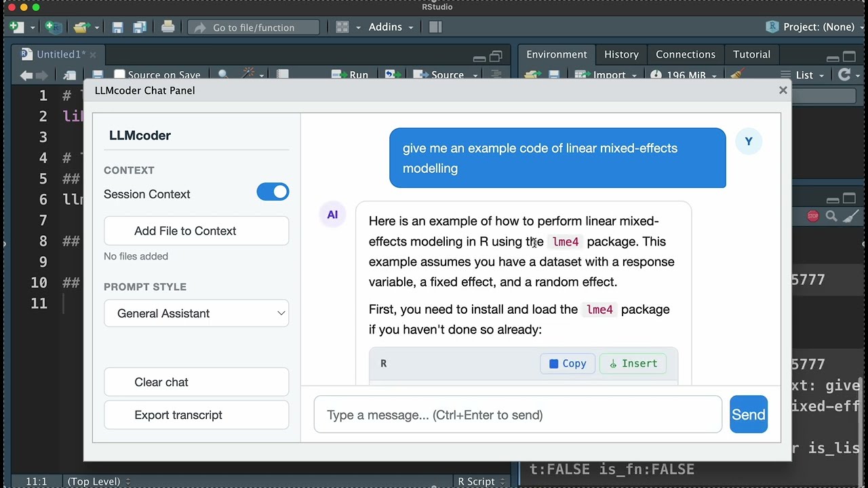Run the current line with Run button
This screenshot has height=488, width=868.
click(x=350, y=75)
